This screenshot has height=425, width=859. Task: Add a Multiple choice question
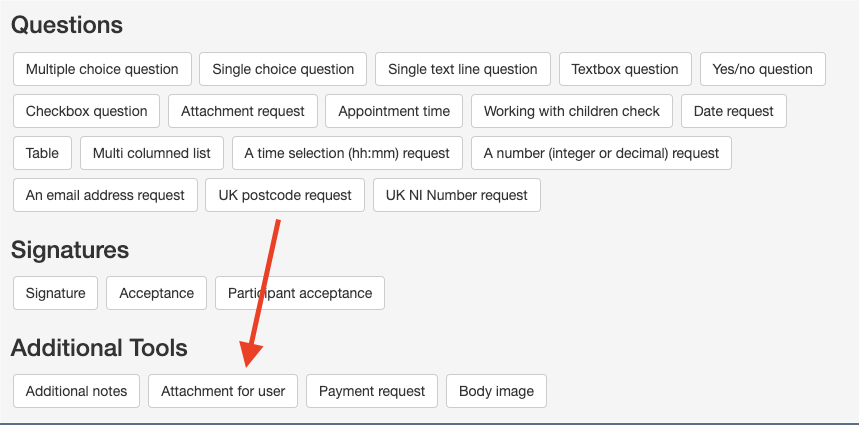pos(102,69)
